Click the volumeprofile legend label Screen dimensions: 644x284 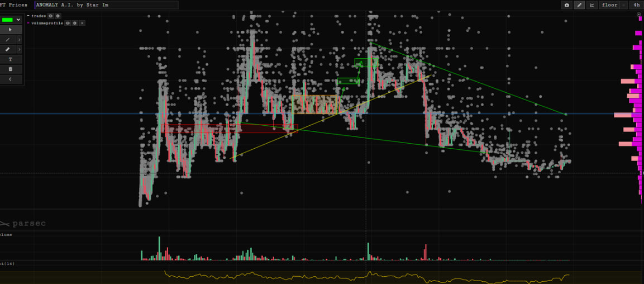coord(47,23)
